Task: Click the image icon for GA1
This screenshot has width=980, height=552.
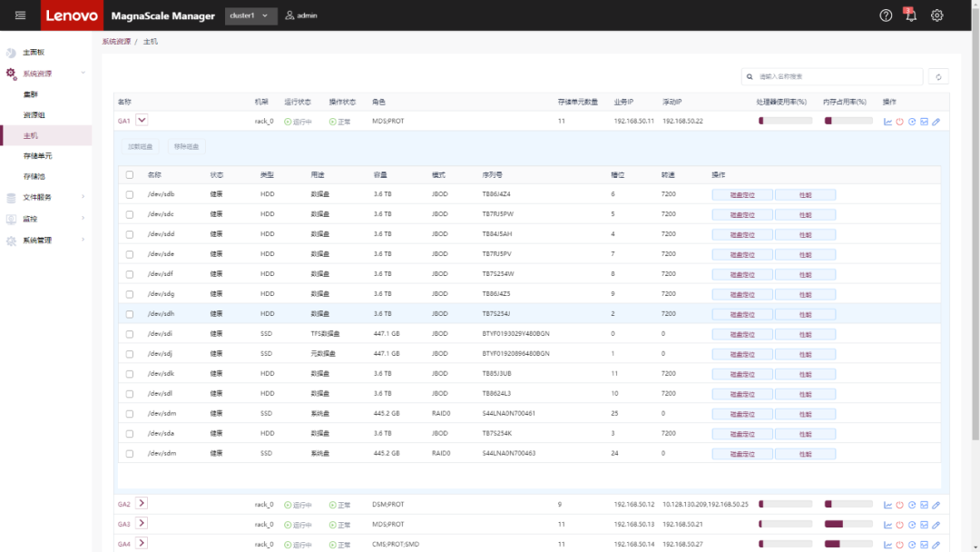Action: (x=924, y=122)
